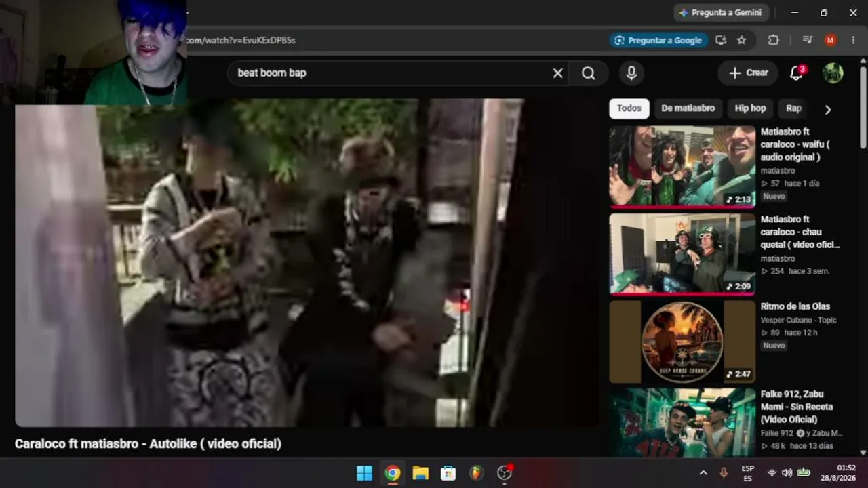868x488 pixels.
Task: Open the 'Ritmo de las Olas' title link
Action: (795, 306)
